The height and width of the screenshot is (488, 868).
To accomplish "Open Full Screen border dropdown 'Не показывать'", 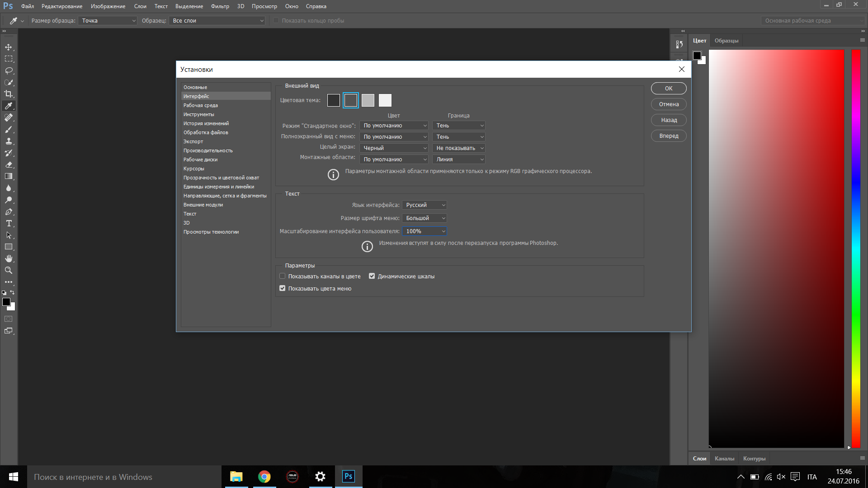I will 459,148.
